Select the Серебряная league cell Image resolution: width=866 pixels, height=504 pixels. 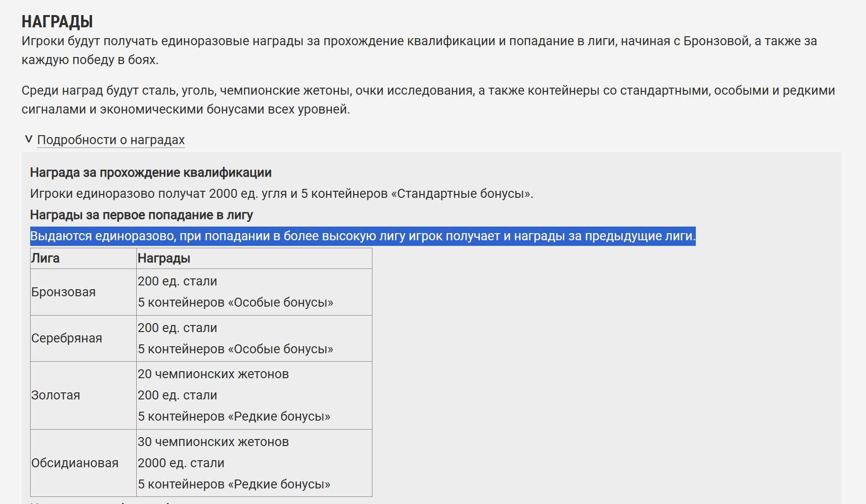point(66,338)
